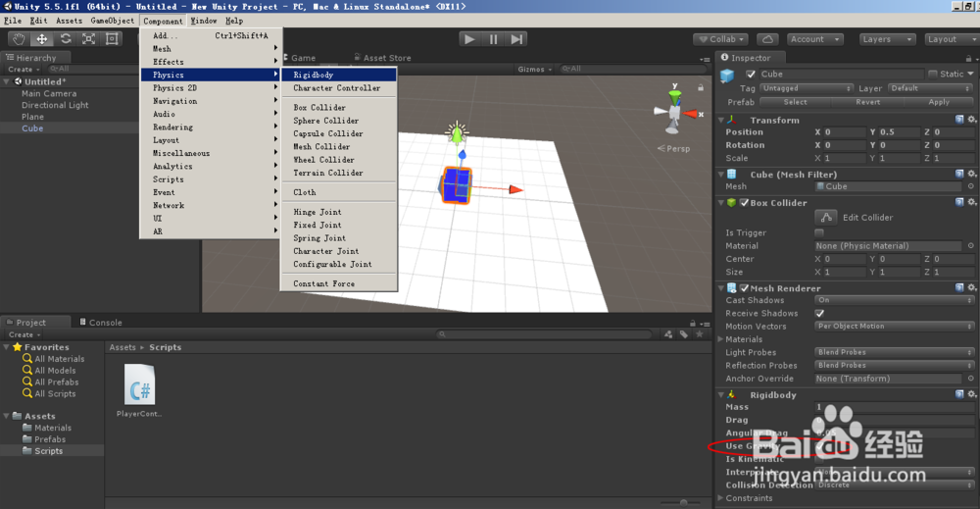This screenshot has width=980, height=509.
Task: Open the Reflection Probes dropdown
Action: point(895,365)
